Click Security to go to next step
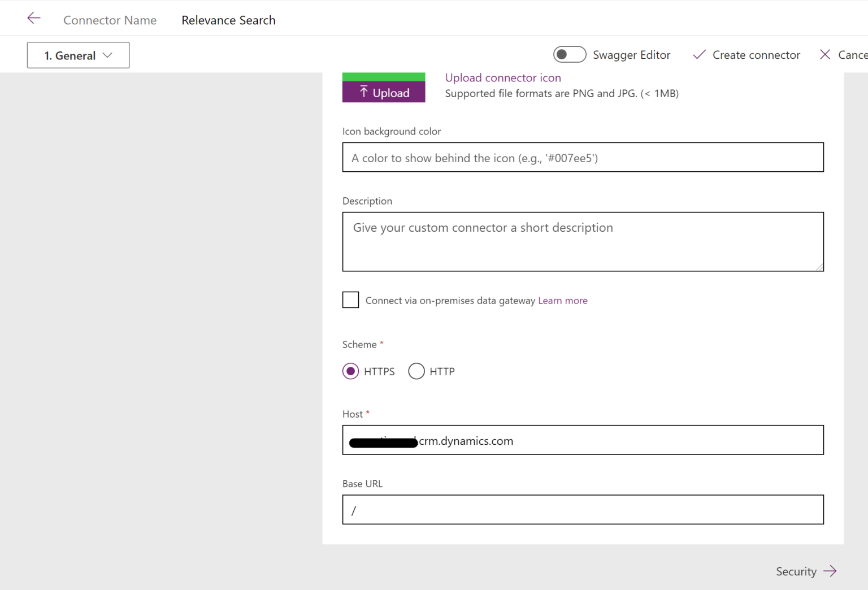This screenshot has width=868, height=590. tap(796, 571)
